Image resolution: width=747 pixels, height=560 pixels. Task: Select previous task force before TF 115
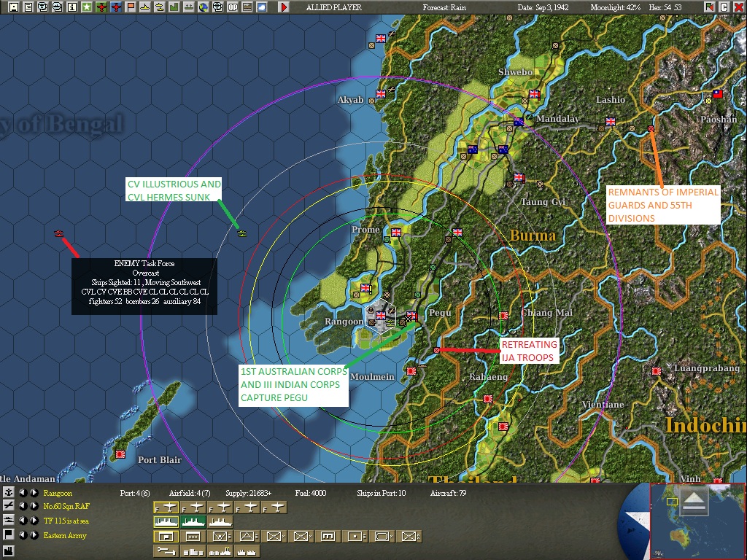23,520
